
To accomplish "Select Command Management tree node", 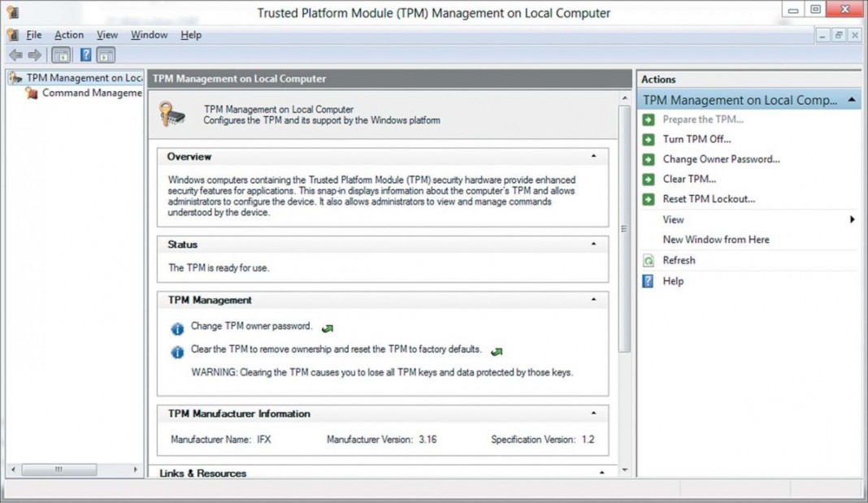I will [x=92, y=93].
